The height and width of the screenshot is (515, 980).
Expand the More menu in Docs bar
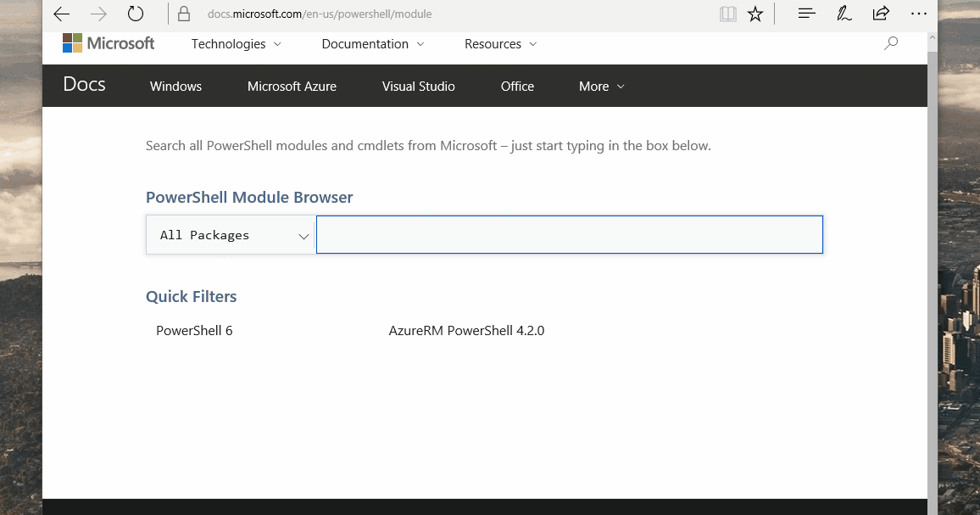click(x=602, y=87)
